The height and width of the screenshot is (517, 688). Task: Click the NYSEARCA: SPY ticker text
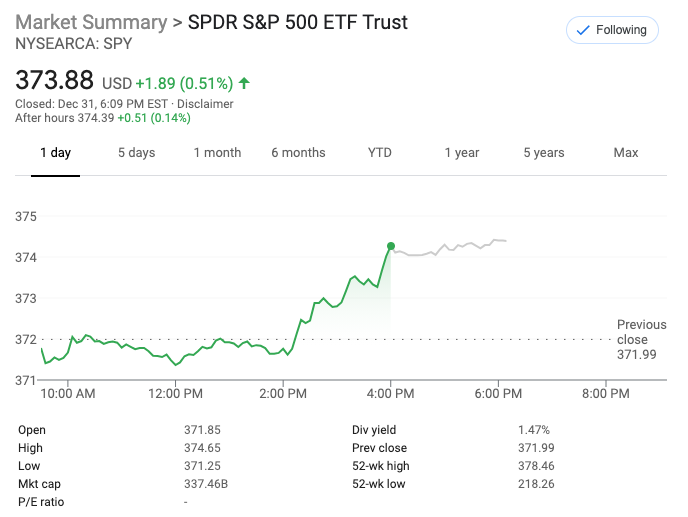tap(73, 44)
